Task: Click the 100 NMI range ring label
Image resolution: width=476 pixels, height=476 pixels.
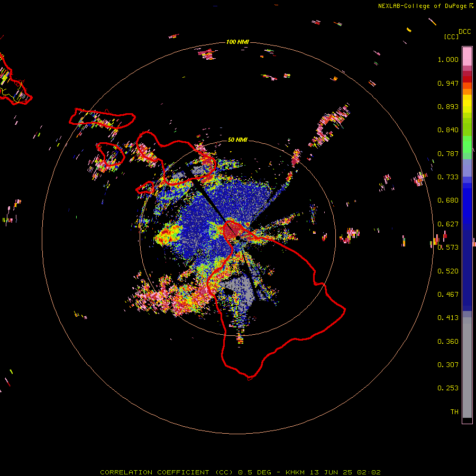Action: click(237, 42)
